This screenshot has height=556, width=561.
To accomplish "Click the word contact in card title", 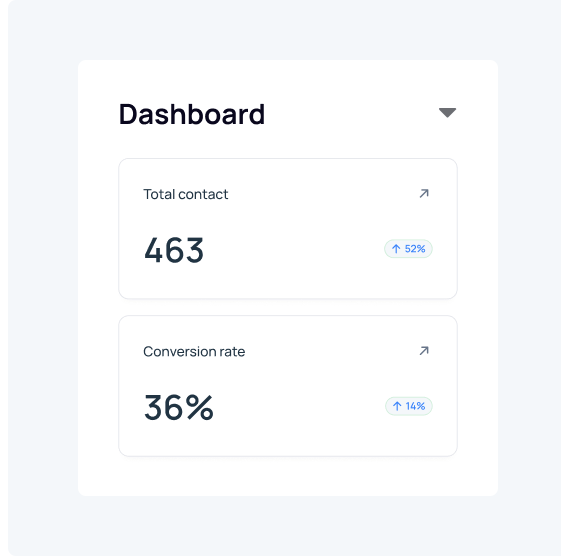I will (203, 194).
